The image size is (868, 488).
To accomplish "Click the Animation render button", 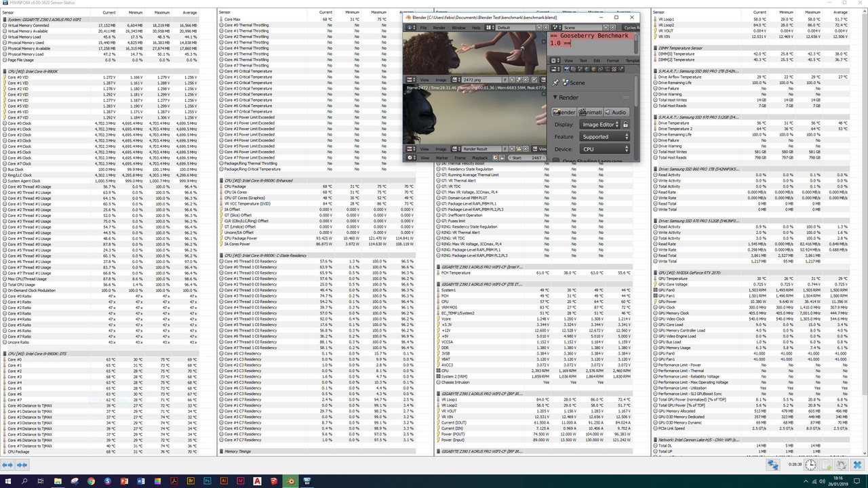I will 590,112.
